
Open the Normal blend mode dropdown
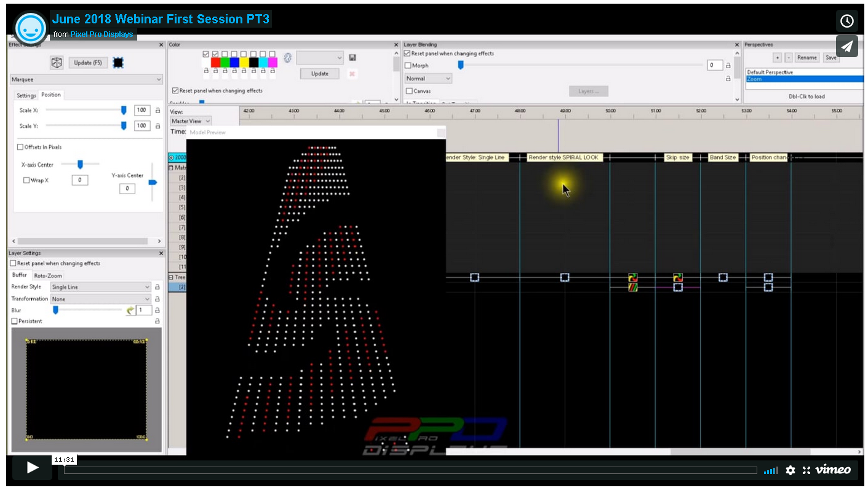click(x=429, y=79)
